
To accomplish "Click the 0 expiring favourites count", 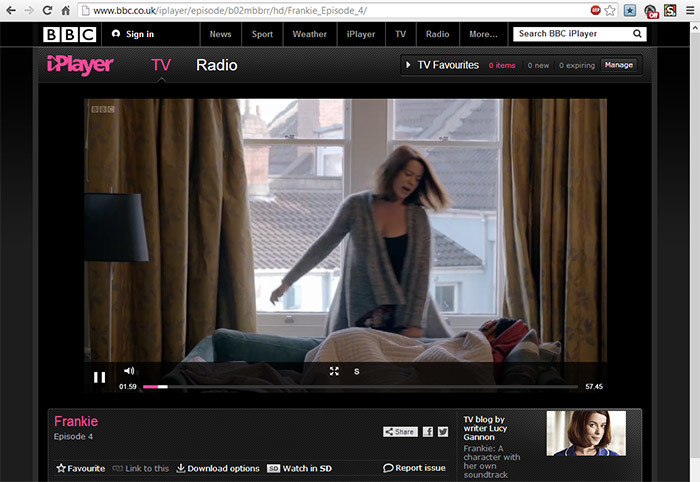I will (x=577, y=66).
